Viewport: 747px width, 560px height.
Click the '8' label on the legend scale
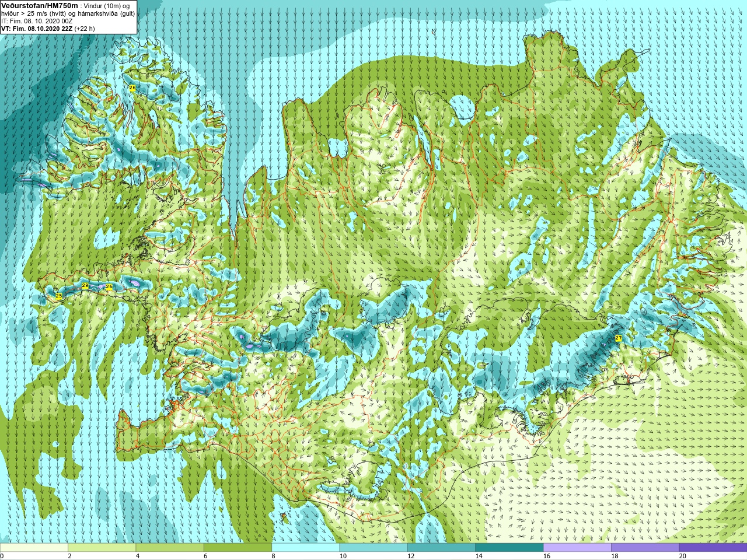click(x=273, y=556)
